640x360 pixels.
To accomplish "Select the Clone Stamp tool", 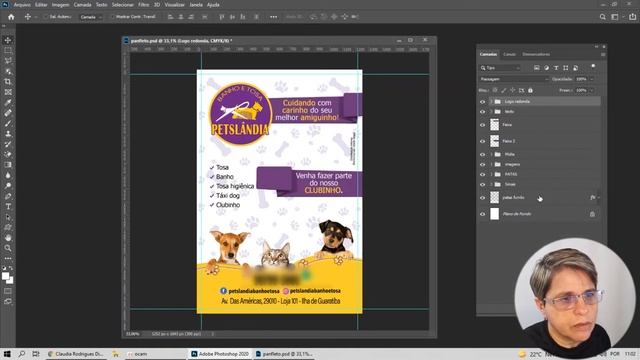I will pos(8,134).
